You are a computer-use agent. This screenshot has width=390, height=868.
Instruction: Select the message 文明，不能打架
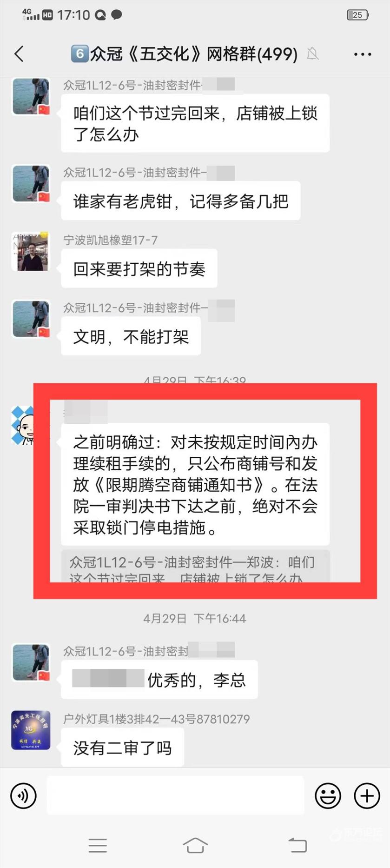coord(131,336)
